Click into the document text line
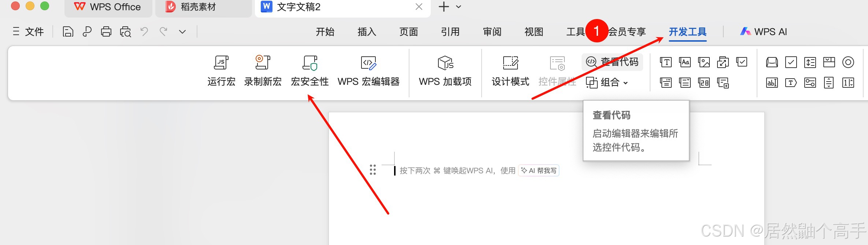Image resolution: width=868 pixels, height=245 pixels. point(458,171)
